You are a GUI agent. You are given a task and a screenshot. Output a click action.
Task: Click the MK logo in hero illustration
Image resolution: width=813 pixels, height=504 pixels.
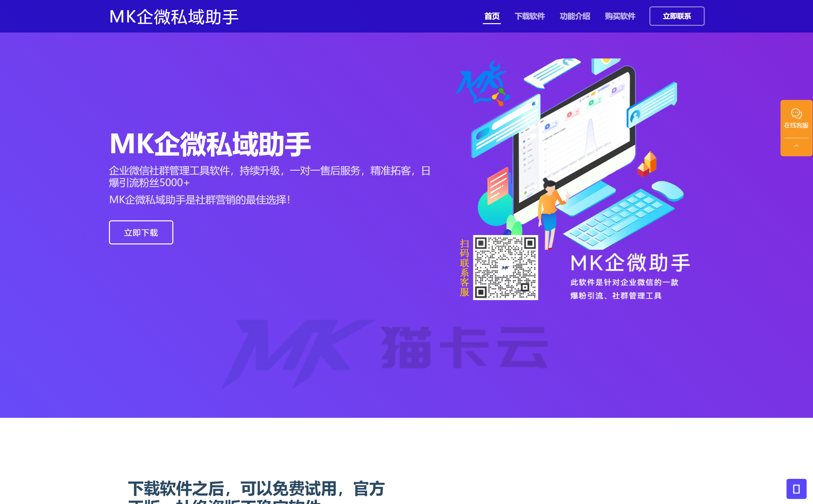tap(483, 83)
